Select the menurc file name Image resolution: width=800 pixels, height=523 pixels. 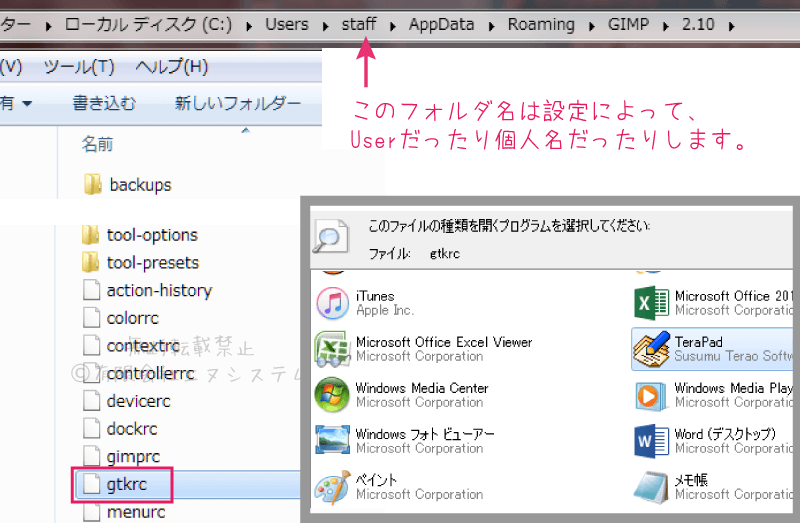tap(136, 512)
